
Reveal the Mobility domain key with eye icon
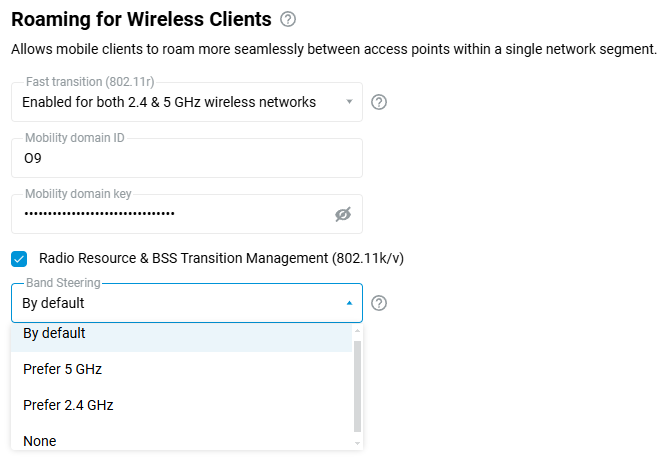pos(343,214)
